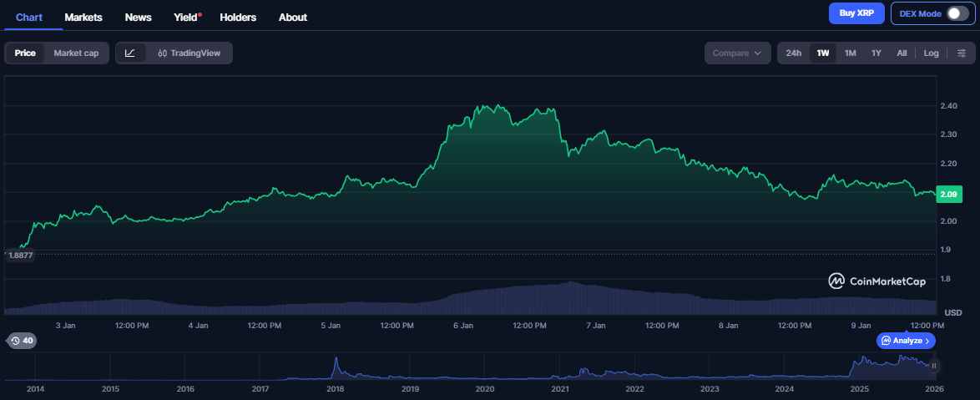The height and width of the screenshot is (400, 980).
Task: Switch to the line chart view icon
Action: [x=130, y=53]
